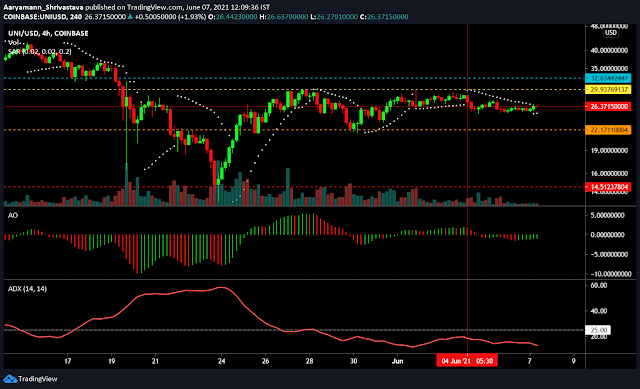This screenshot has height=389, width=640.
Task: Click the 16.00000000 price axis tick
Action: pos(609,173)
